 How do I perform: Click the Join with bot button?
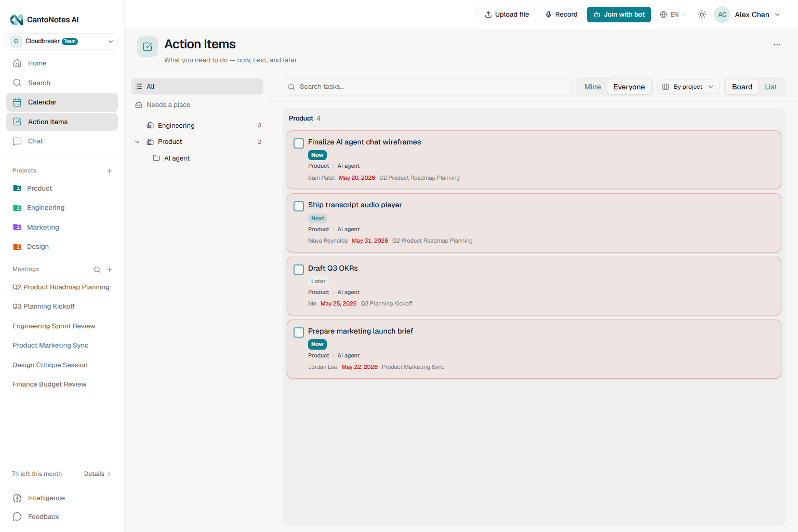(x=619, y=15)
